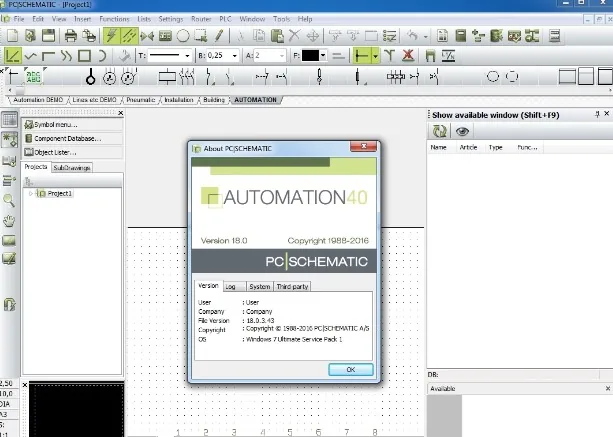Select the pencil drawing tool icon
613x437 pixels.
(x=219, y=36)
